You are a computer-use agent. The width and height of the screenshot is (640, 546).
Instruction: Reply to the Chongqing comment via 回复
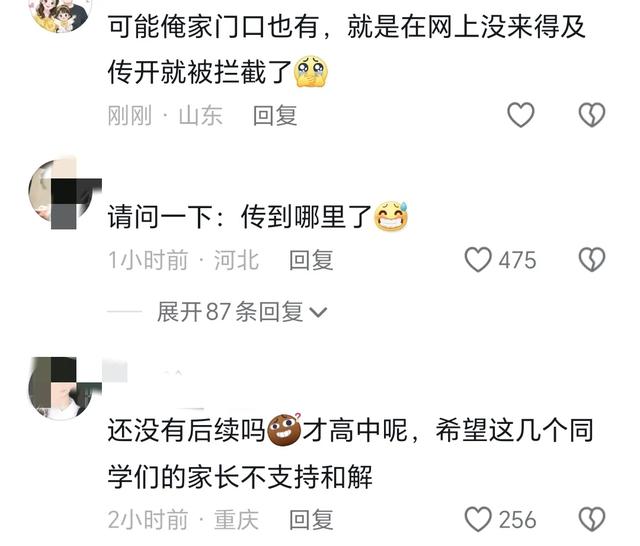311,519
